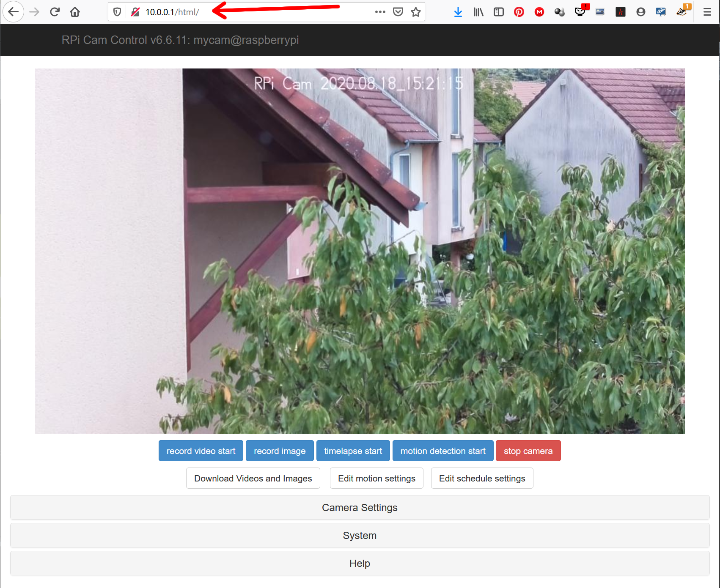Click the blue speech bubble extension icon
This screenshot has width=720, height=588.
tap(661, 12)
